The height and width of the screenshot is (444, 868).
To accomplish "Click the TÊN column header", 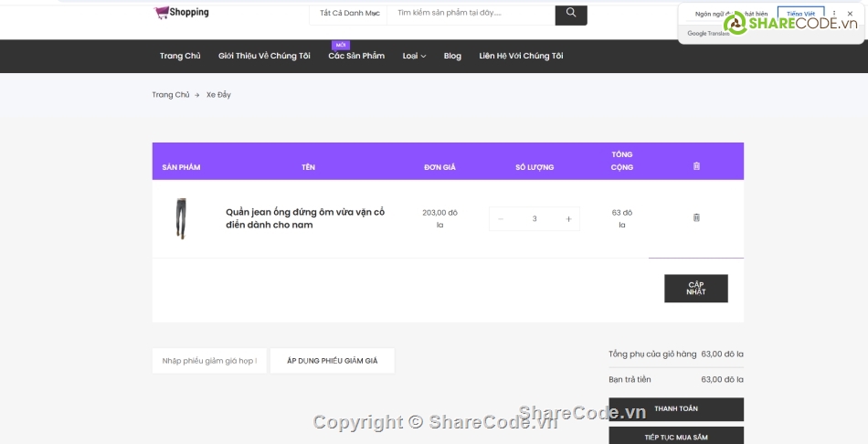I will [308, 167].
